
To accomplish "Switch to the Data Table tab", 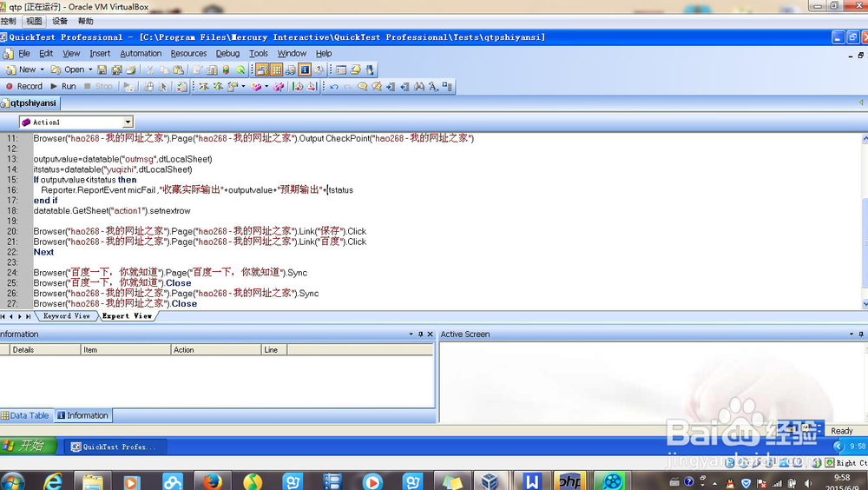I will (x=25, y=416).
